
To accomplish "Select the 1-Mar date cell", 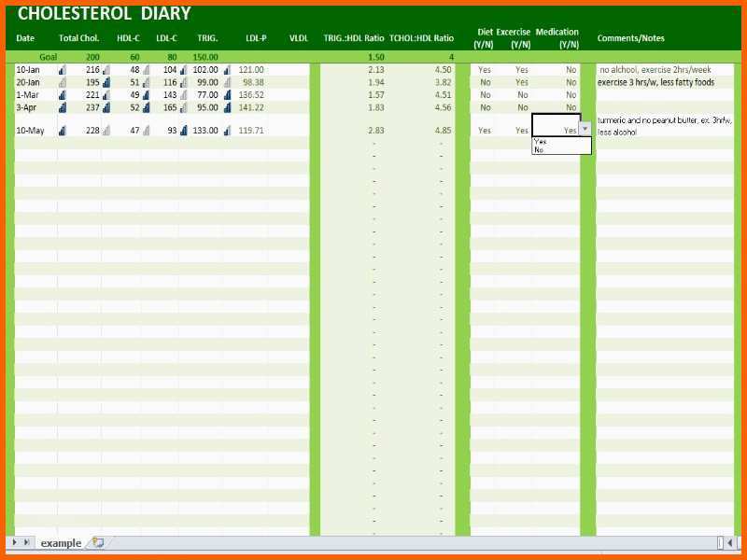I will tap(27, 95).
